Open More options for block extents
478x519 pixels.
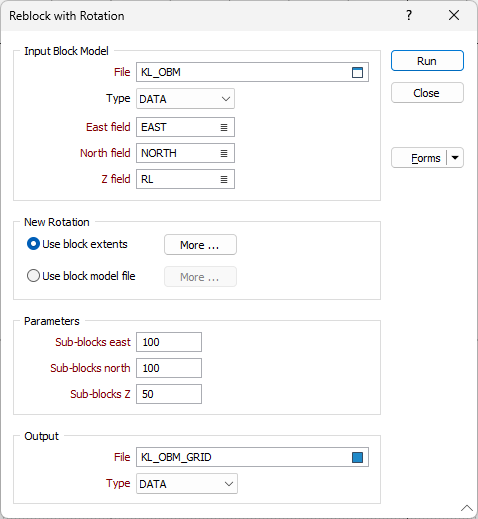[x=200, y=245]
